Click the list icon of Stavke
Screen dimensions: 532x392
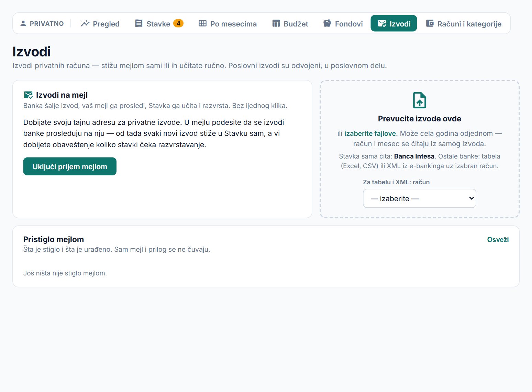coord(139,23)
